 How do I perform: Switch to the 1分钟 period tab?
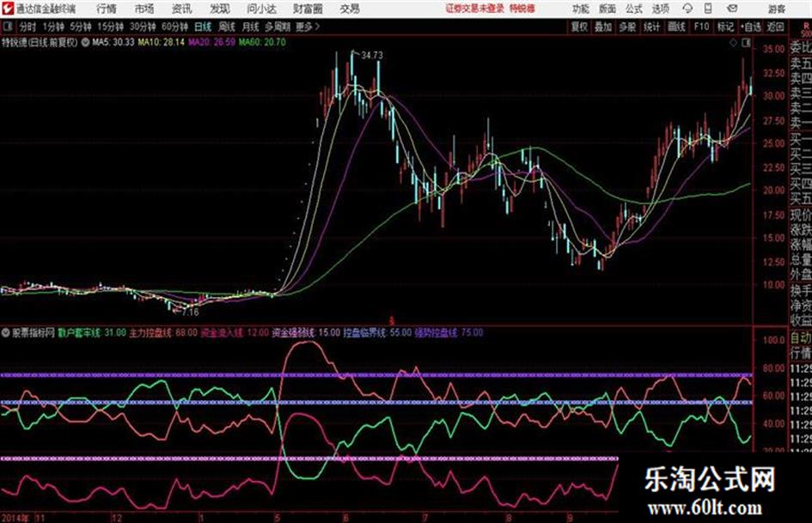[x=53, y=27]
